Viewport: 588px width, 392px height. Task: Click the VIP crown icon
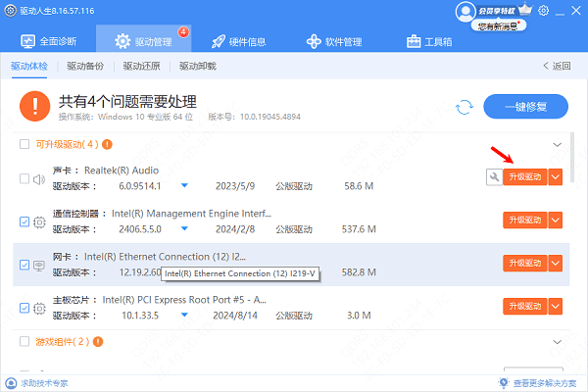[x=525, y=9]
